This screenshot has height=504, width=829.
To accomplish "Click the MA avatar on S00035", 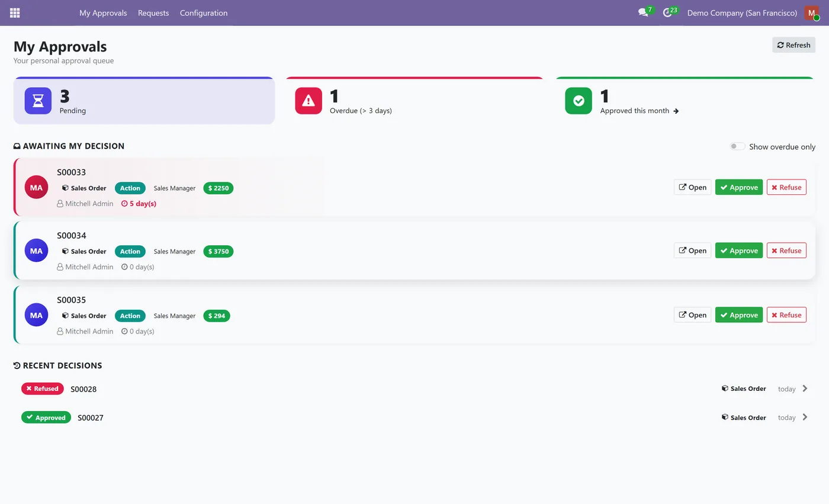I will (x=36, y=315).
